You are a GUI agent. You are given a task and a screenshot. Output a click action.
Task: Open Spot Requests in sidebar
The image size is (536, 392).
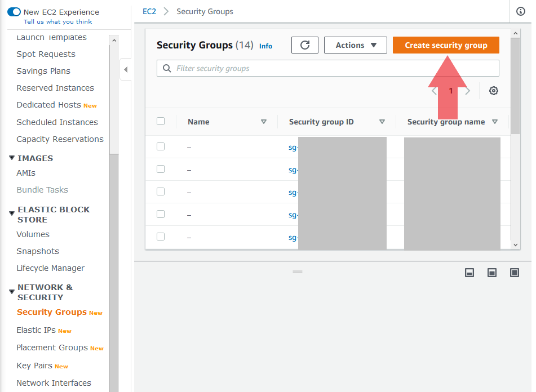(46, 54)
